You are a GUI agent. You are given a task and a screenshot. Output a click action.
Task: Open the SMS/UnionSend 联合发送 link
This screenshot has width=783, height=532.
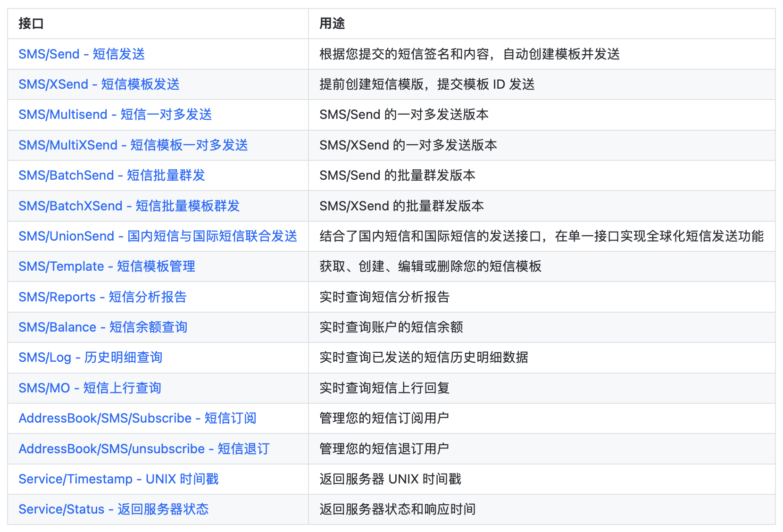(158, 236)
